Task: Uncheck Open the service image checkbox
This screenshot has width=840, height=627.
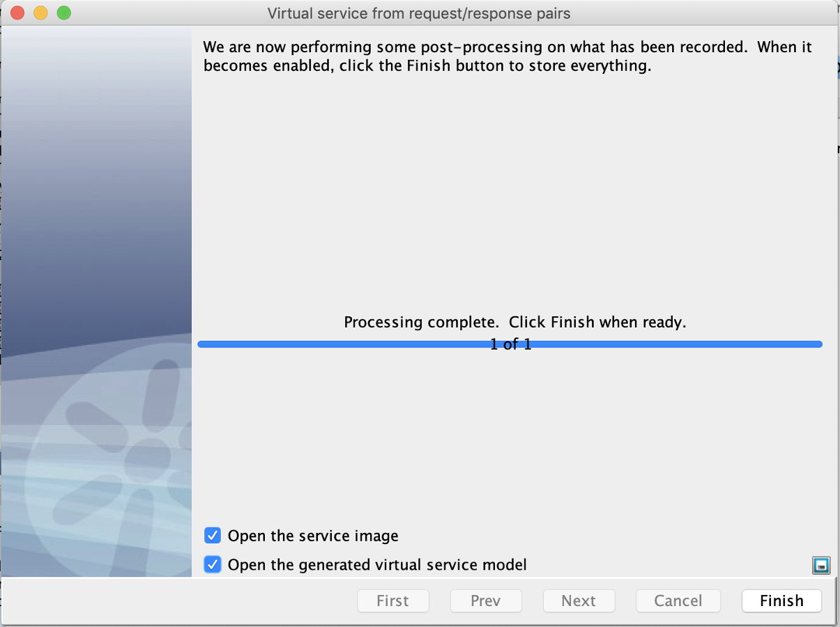Action: pos(213,536)
